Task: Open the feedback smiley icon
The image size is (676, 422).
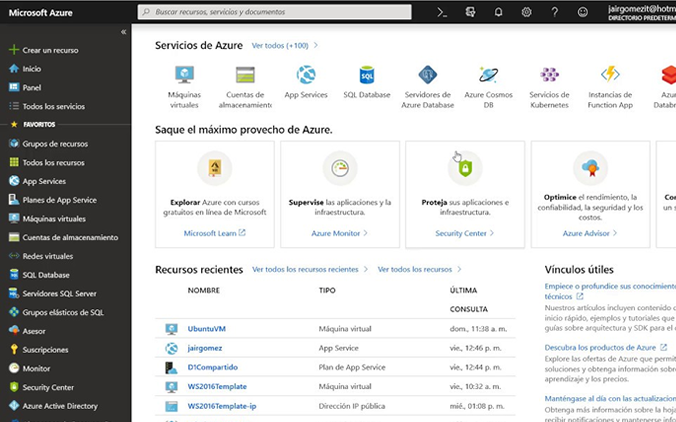Action: pyautogui.click(x=582, y=12)
